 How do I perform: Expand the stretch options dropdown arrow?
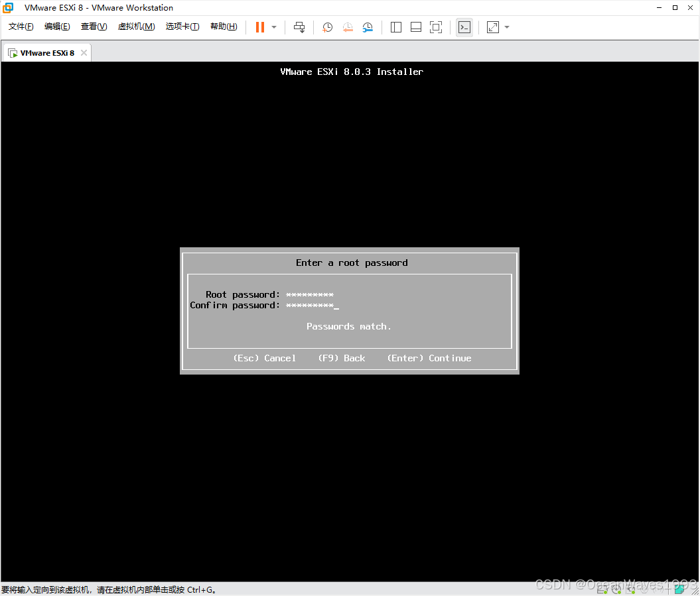tap(507, 27)
